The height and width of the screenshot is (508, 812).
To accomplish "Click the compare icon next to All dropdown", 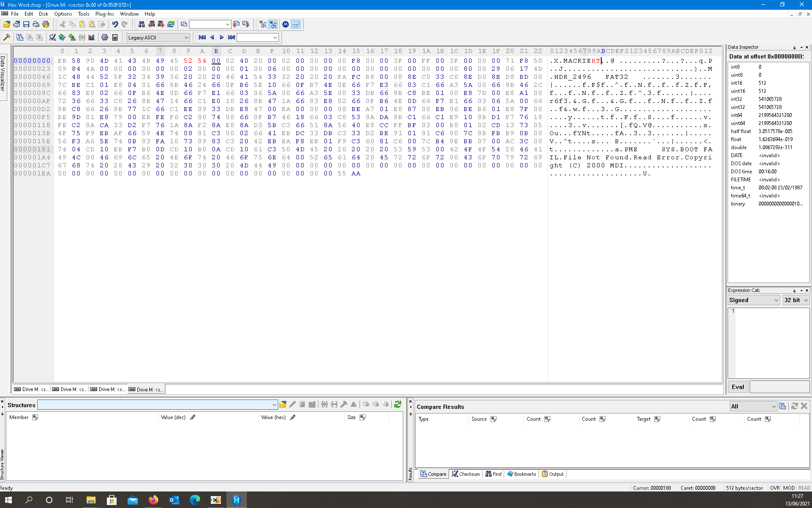I will pos(782,406).
